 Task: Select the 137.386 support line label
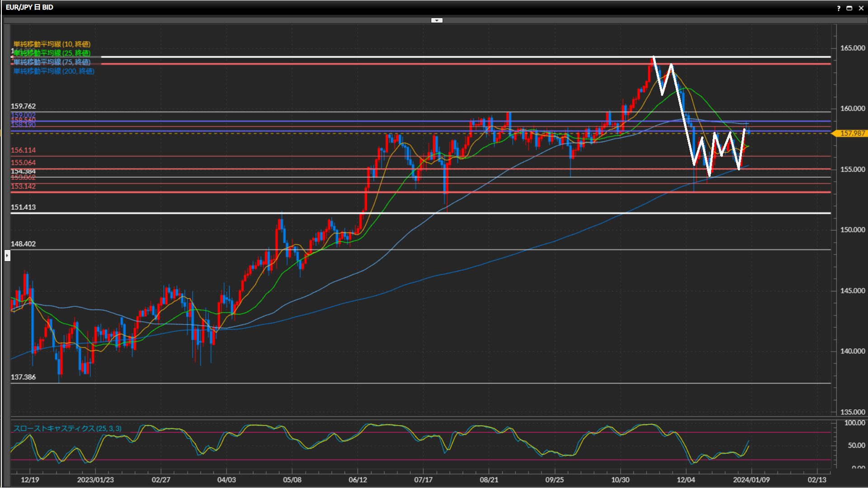point(23,377)
